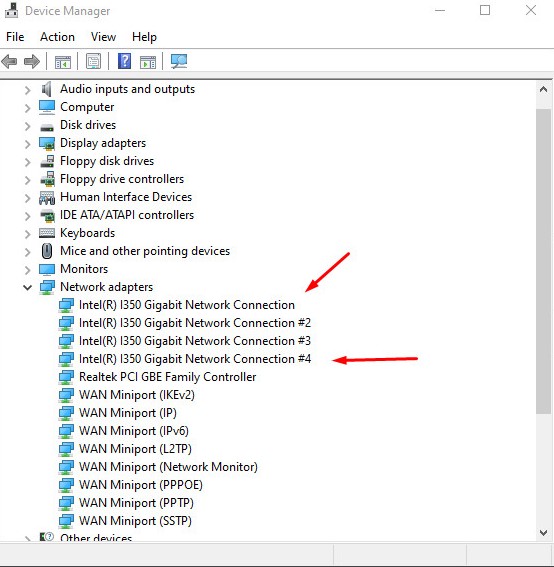Maximize the Device Manager window
Viewport: 554px width, 567px height.
click(485, 10)
